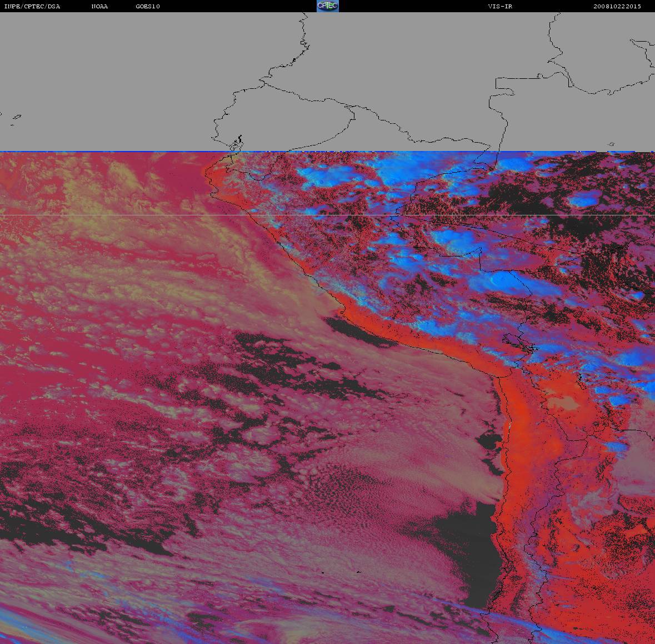Click the NOAA label in header
The height and width of the screenshot is (644, 655).
point(99,6)
